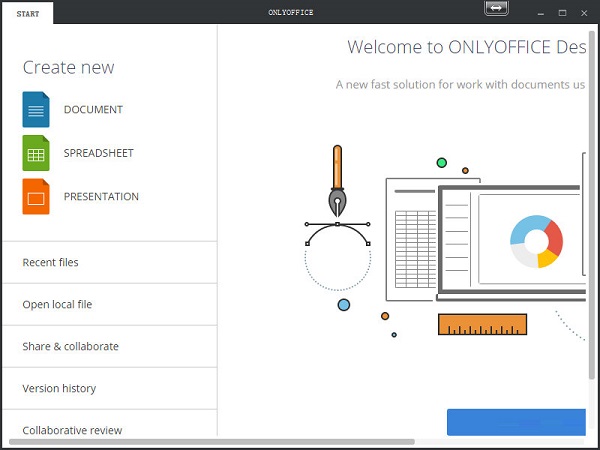Click the donut chart graphic
The width and height of the screenshot is (600, 450).
pos(536,241)
